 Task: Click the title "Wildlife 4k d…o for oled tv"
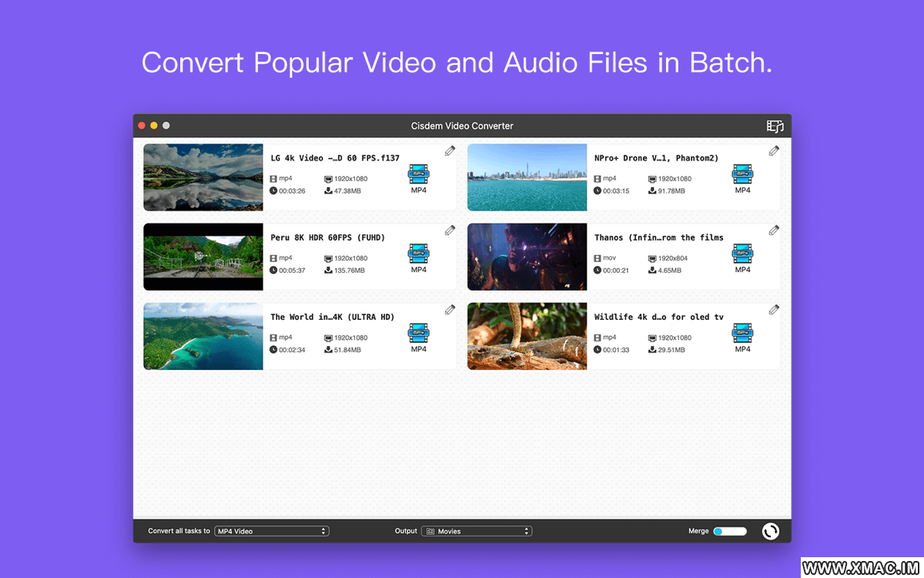pyautogui.click(x=659, y=317)
